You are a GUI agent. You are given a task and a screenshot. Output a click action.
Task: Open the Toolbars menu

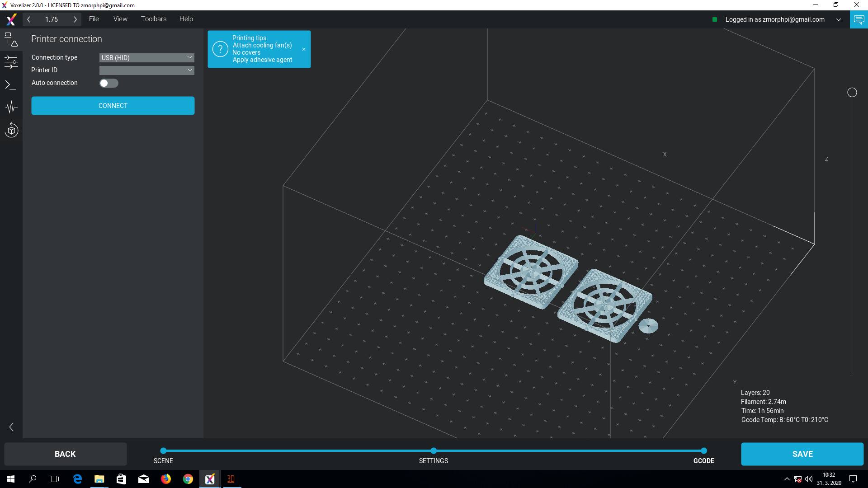153,19
